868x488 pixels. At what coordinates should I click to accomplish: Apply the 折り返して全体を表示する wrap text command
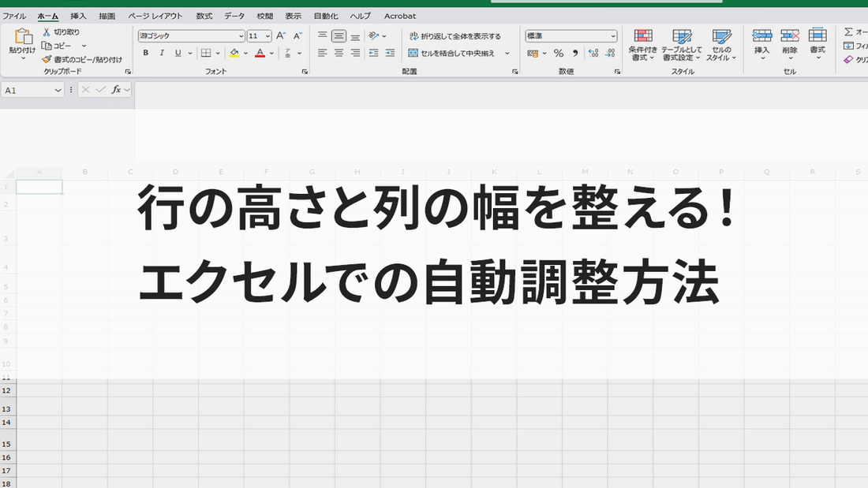454,35
